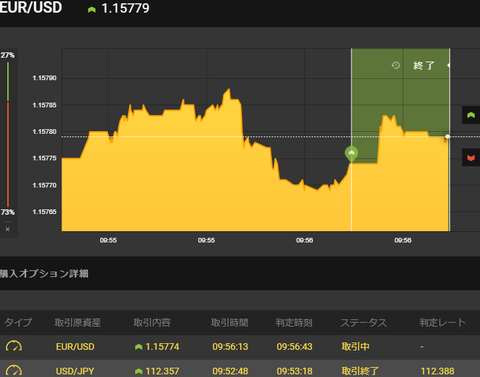Click the 27% / 73% trader sentiment bar
The height and width of the screenshot is (377, 480).
(8, 134)
